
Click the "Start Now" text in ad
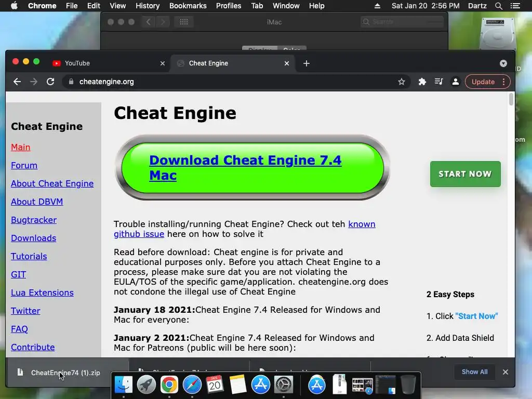[476, 316]
